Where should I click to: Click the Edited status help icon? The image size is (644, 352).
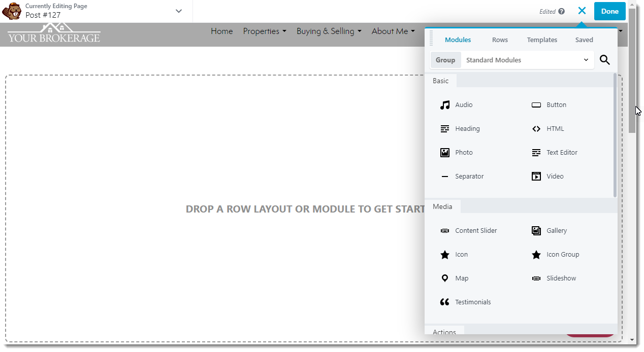565,11
